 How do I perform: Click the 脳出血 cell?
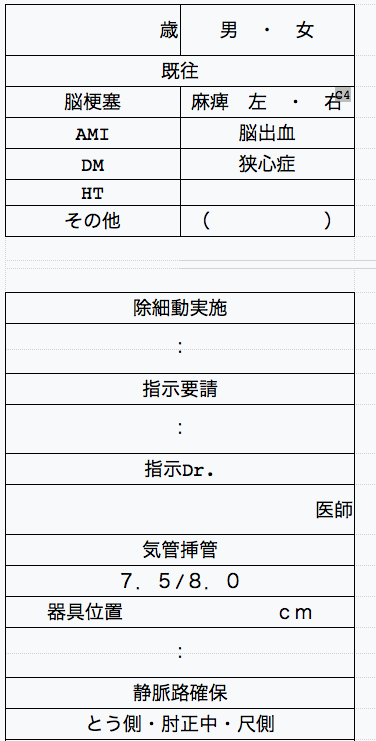[x=267, y=134]
